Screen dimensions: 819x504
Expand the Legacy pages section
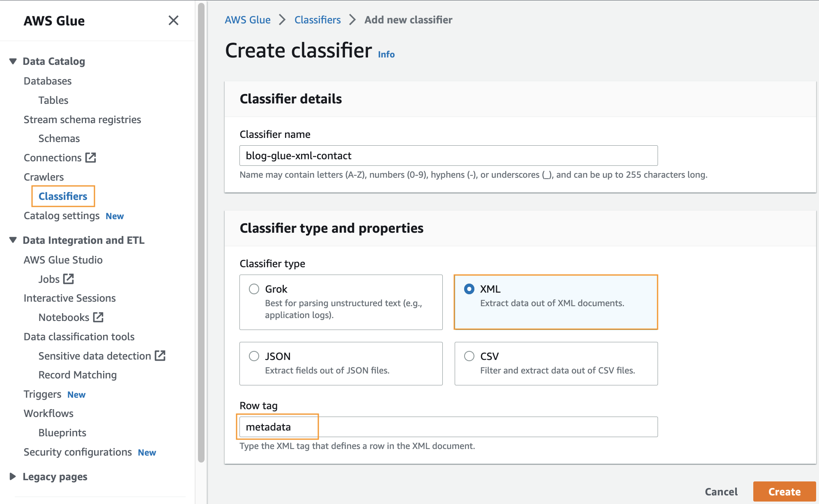pyautogui.click(x=13, y=477)
